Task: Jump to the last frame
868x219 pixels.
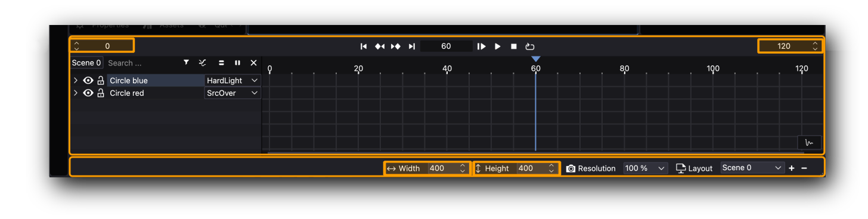Action: click(x=412, y=46)
